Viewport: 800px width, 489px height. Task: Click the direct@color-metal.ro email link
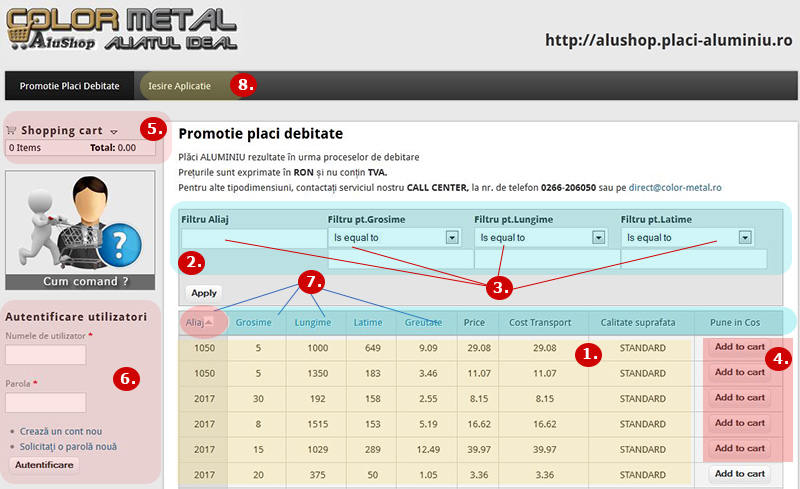675,187
